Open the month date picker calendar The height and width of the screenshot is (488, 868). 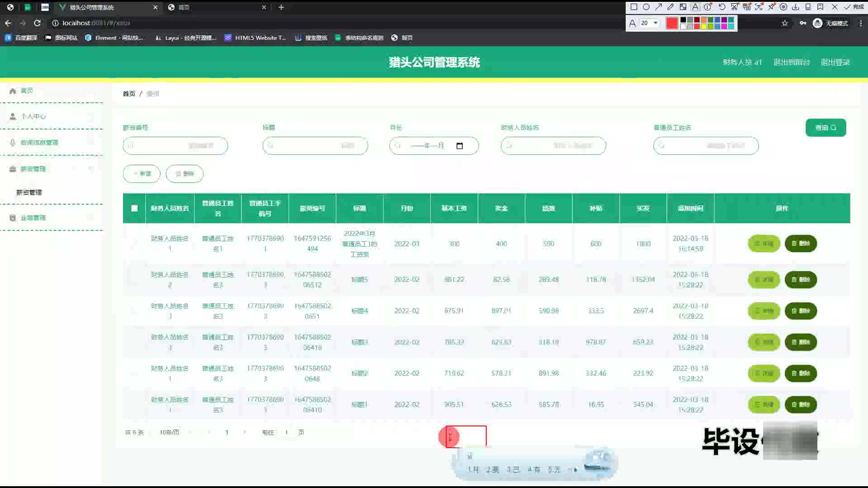(460, 146)
